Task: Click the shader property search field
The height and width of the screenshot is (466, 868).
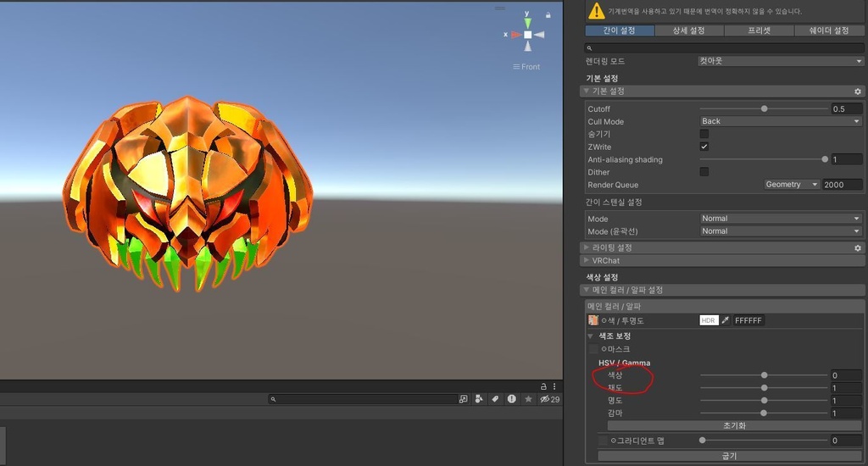Action: 724,48
